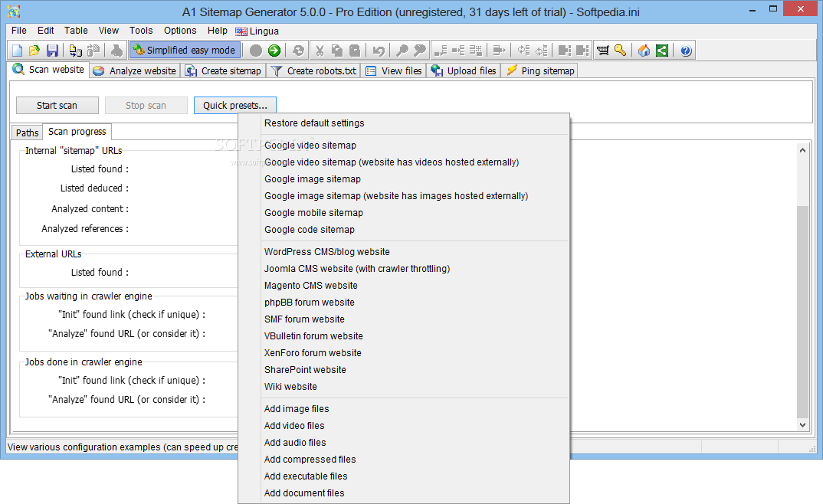Open the Tools menu
This screenshot has height=504, width=823.
point(141,31)
